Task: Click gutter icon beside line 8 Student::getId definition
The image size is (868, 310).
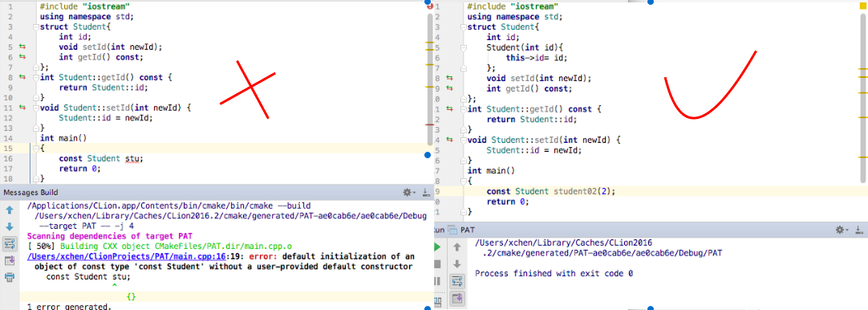Action: pyautogui.click(x=22, y=77)
